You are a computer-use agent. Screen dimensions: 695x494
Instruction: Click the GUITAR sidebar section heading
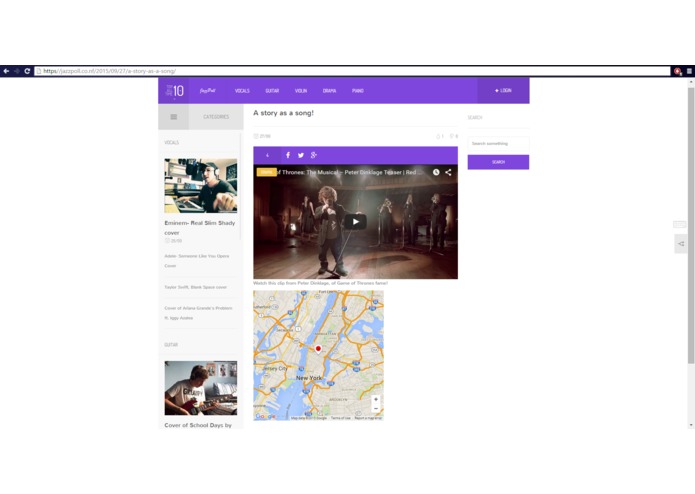pos(171,345)
